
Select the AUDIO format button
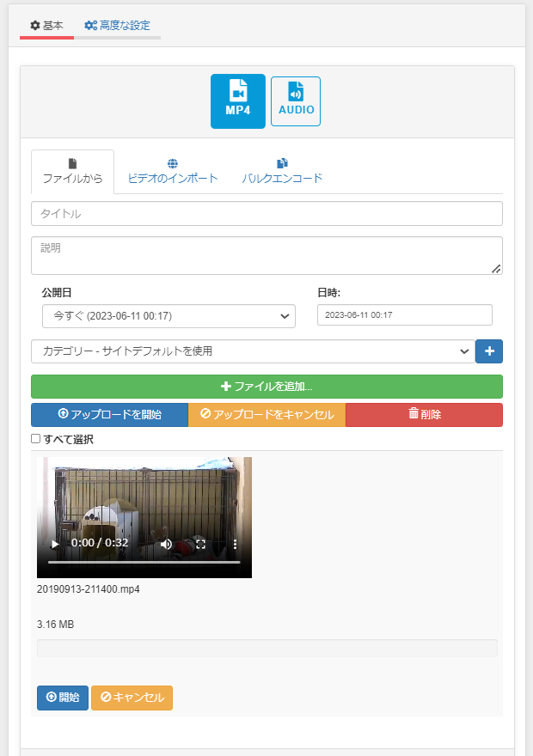coord(296,101)
